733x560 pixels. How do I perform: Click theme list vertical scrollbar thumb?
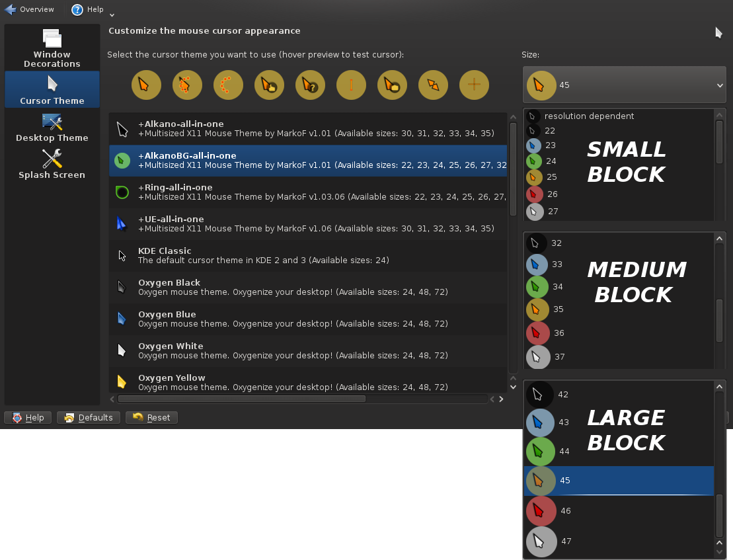click(513, 169)
